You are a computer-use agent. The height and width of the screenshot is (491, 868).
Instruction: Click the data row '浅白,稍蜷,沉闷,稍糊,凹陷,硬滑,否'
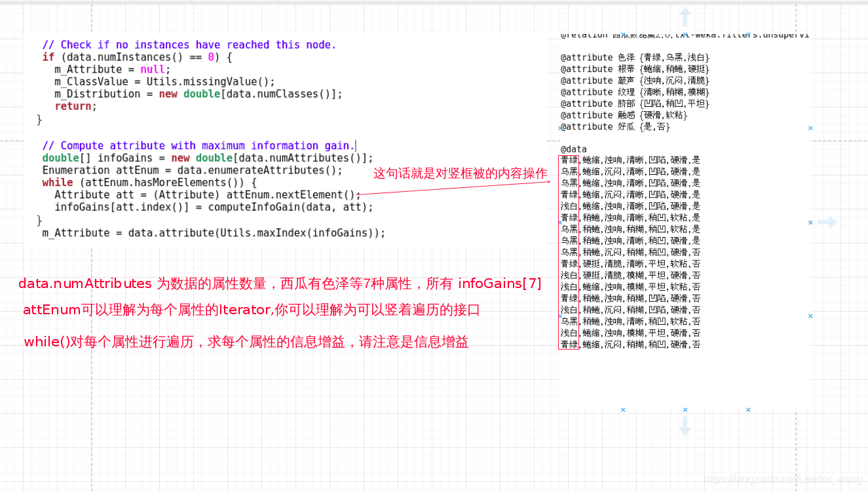(x=630, y=310)
